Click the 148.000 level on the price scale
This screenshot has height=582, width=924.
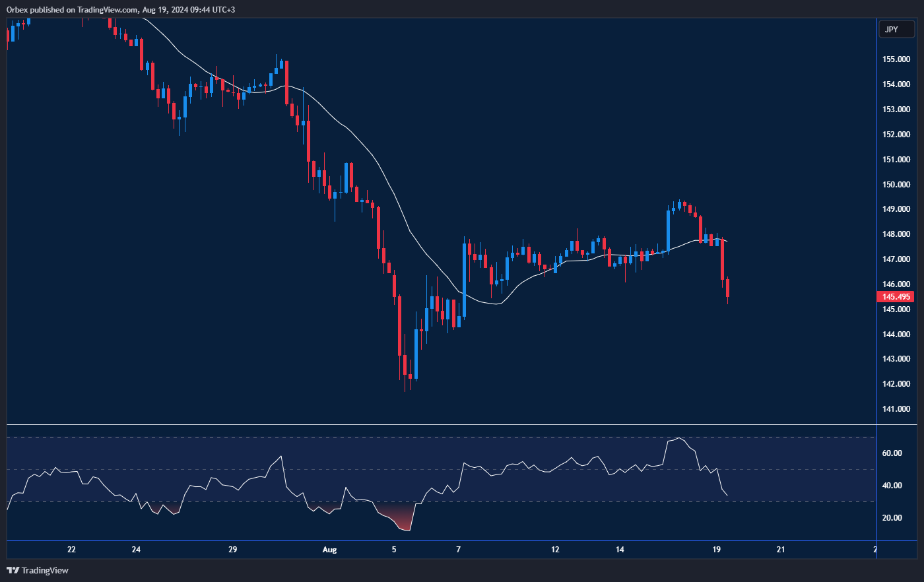pyautogui.click(x=896, y=234)
